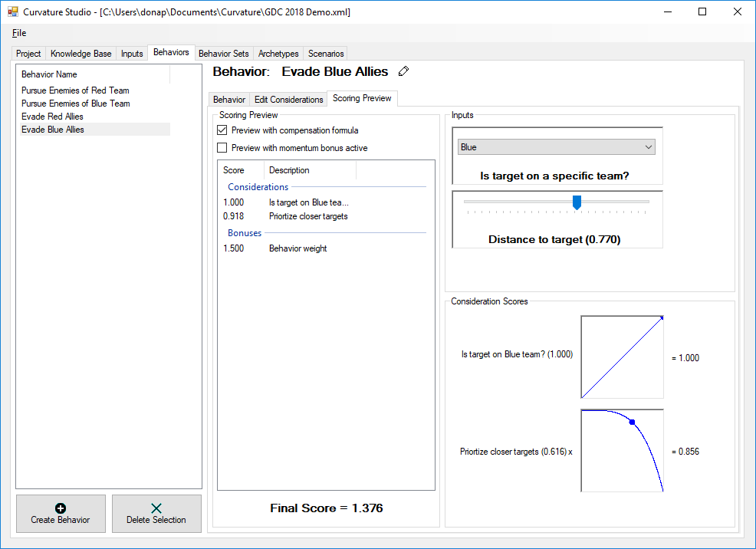Open the Behavior Sets tab
Screen dimensions: 756x549
tap(224, 54)
